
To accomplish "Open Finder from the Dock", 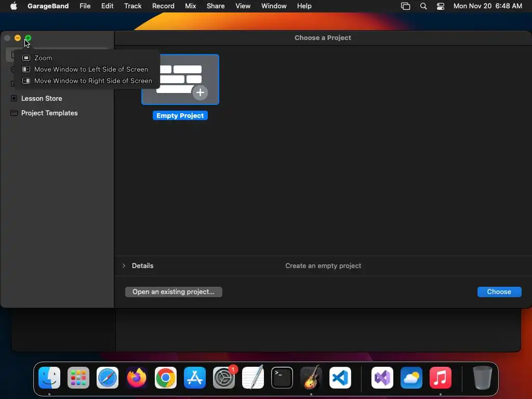I will click(x=49, y=378).
